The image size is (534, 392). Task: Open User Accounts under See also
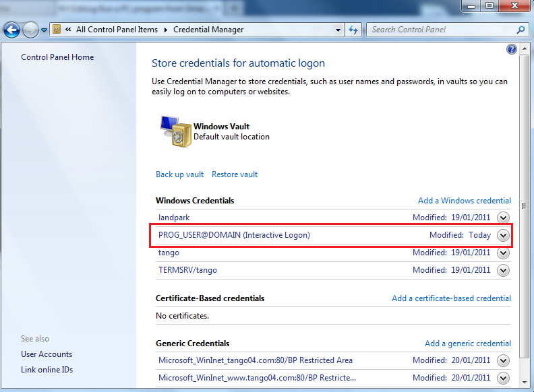pos(47,354)
